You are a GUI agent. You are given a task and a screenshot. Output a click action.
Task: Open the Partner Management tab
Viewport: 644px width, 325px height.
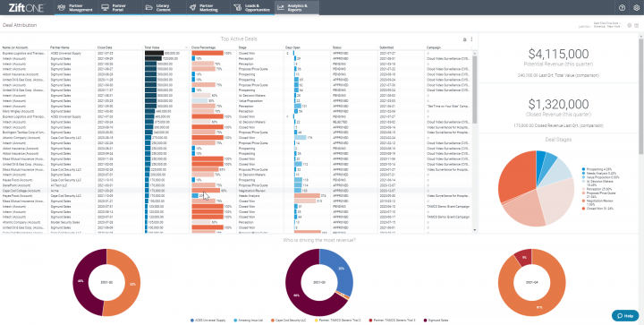[x=76, y=7]
